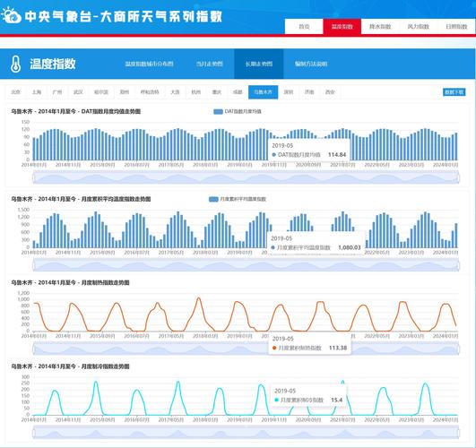476x448 pixels.
Task: Click 月度制热指数 chart zoom slider left handle
Action: point(34,349)
